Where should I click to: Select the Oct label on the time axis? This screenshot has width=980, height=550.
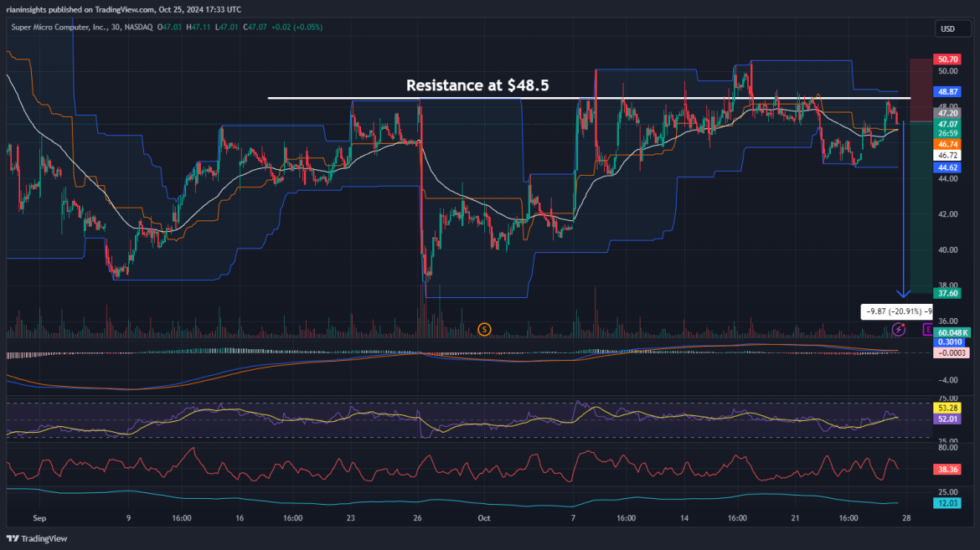pos(483,518)
